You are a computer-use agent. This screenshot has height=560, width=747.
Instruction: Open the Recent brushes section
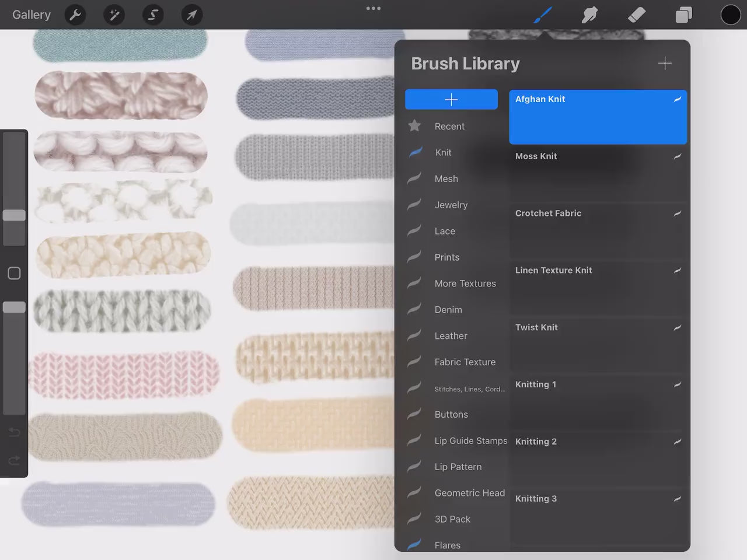point(449,126)
